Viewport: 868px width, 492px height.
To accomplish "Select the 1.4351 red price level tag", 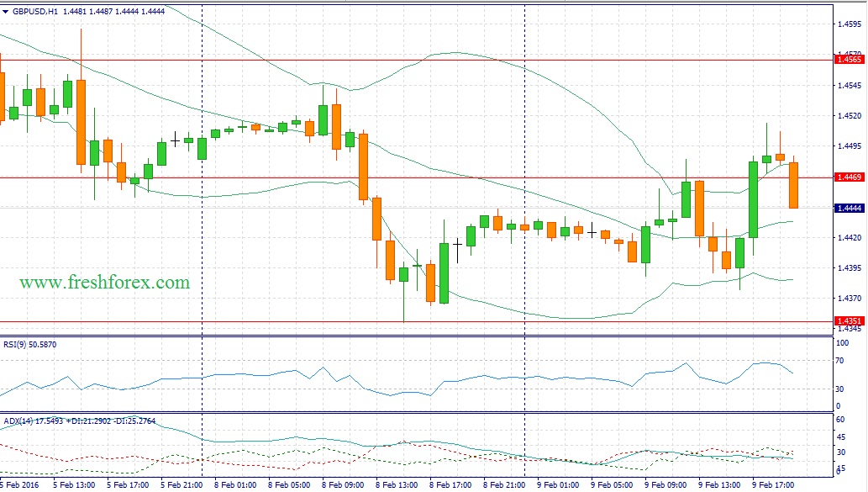I will tap(850, 320).
